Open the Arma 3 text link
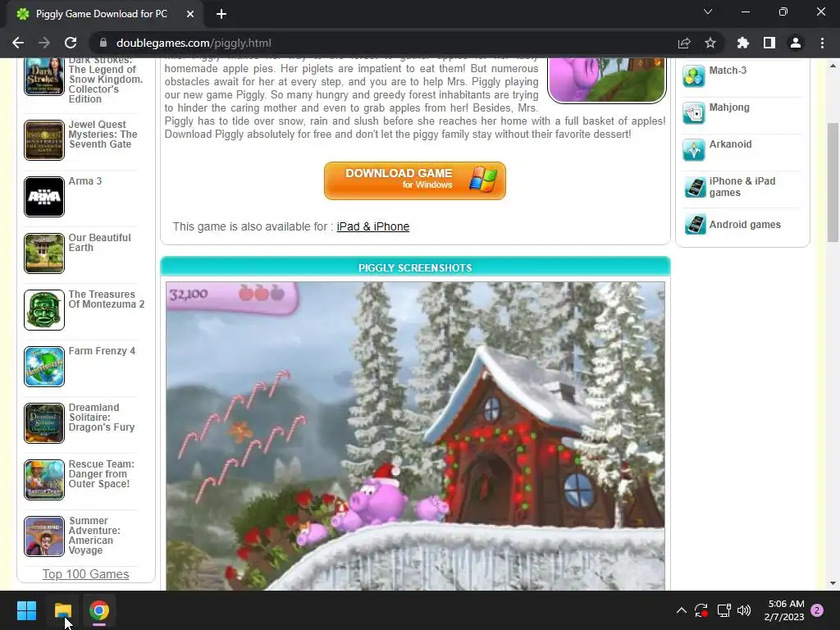840x630 pixels. (x=85, y=181)
